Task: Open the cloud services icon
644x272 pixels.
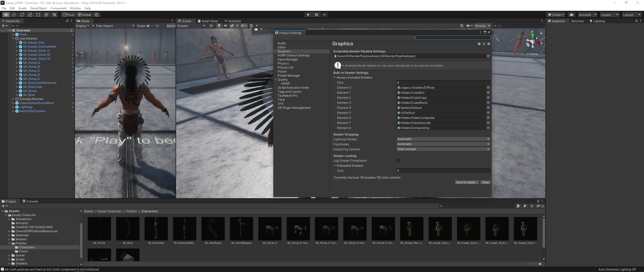Action: point(572,15)
